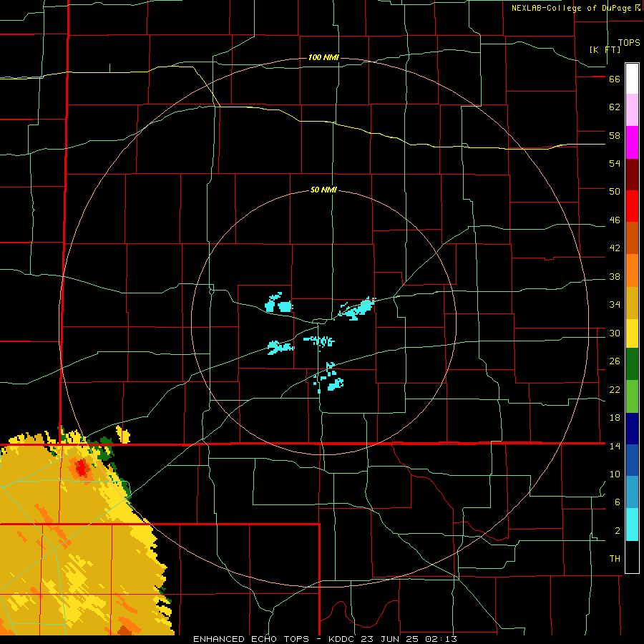Screen dimensions: 644x644
Task: Click legend value 66
Action: (x=615, y=79)
